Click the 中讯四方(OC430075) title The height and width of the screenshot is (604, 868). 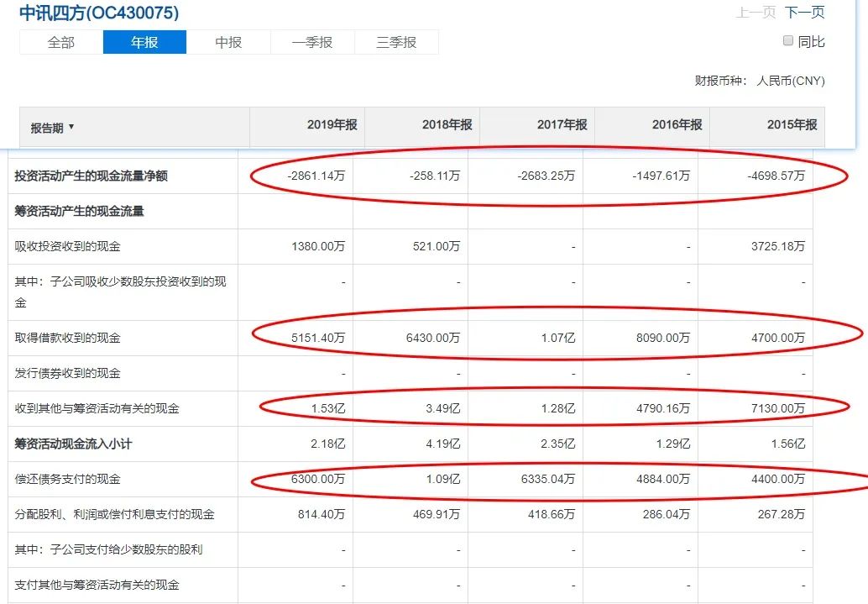[x=99, y=13]
